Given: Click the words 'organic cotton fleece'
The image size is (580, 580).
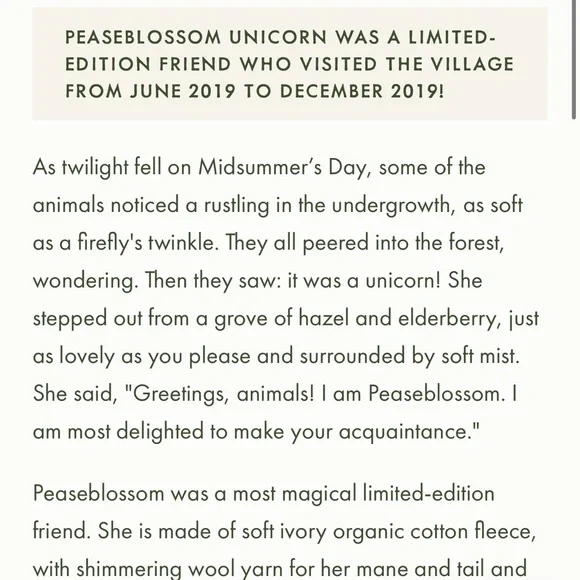Looking at the screenshot, I should [x=435, y=532].
